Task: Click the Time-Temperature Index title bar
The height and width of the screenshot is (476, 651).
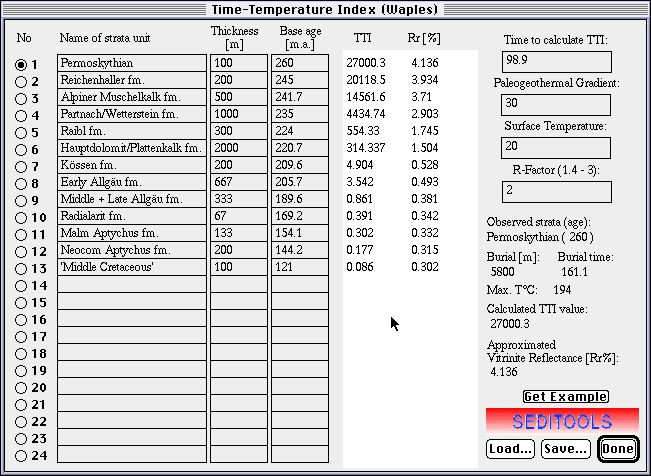Action: [325, 9]
